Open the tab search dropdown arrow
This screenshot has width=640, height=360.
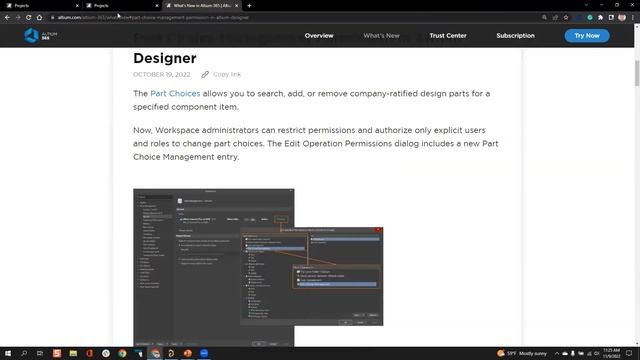point(586,5)
